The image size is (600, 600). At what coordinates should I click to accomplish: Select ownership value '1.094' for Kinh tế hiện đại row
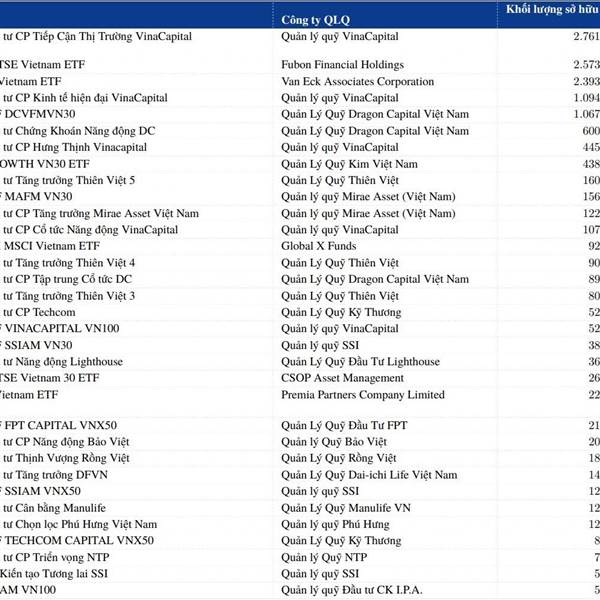tap(586, 98)
